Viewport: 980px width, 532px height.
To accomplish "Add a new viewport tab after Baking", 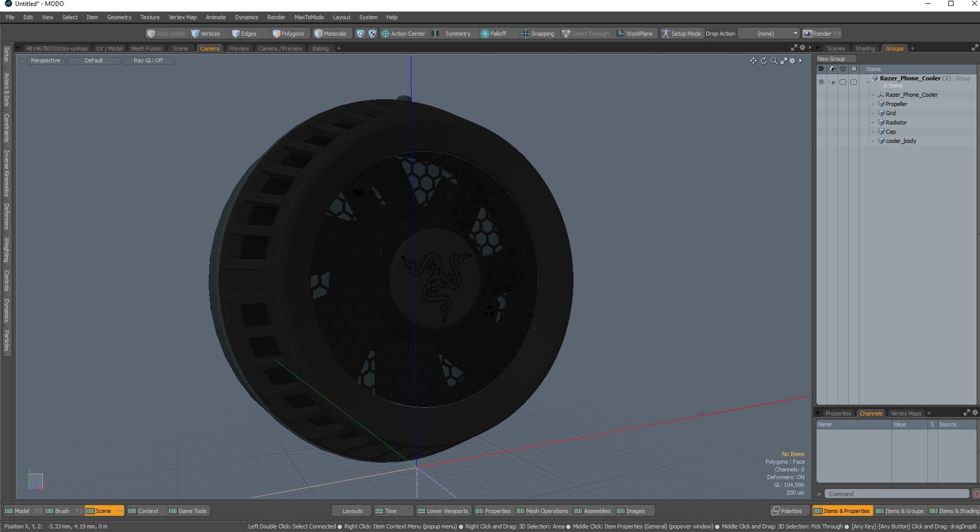I will pos(339,48).
